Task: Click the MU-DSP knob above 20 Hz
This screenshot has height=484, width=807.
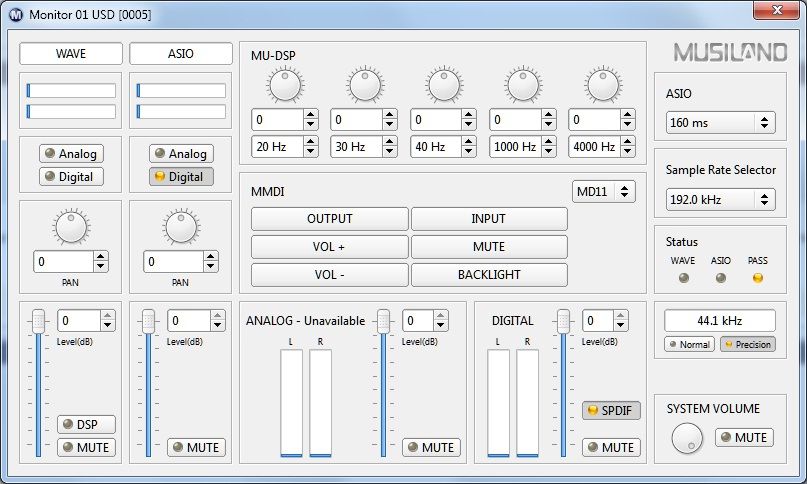Action: [285, 87]
